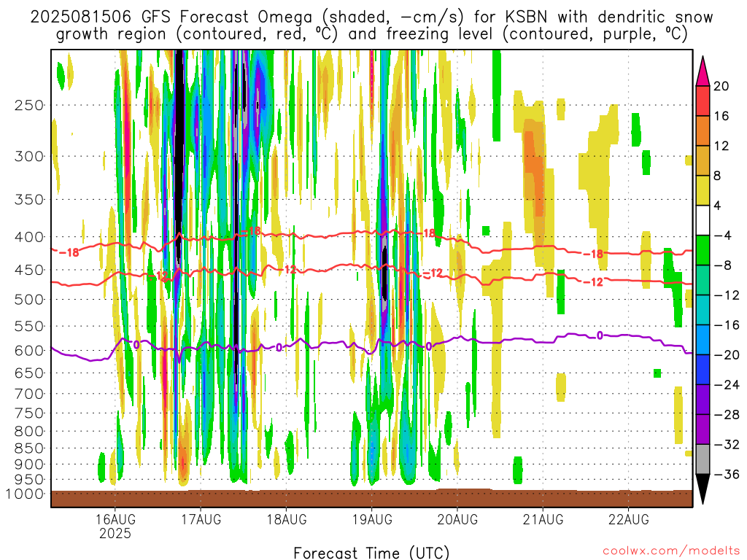Click the colorbar value 8
This screenshot has height=560, width=747.
pyautogui.click(x=718, y=176)
